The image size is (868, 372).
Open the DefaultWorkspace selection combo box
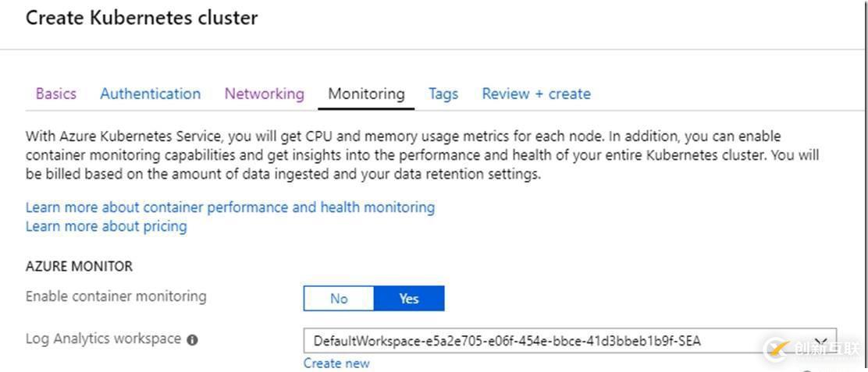point(546,341)
